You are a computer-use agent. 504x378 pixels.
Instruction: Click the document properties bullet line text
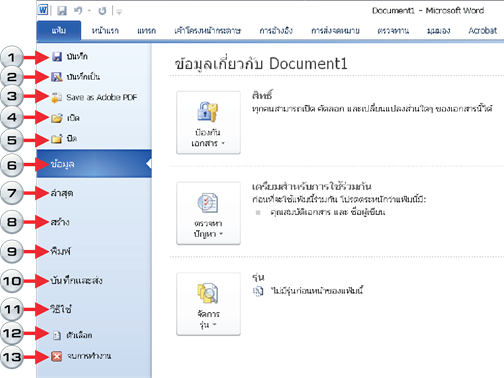click(328, 212)
